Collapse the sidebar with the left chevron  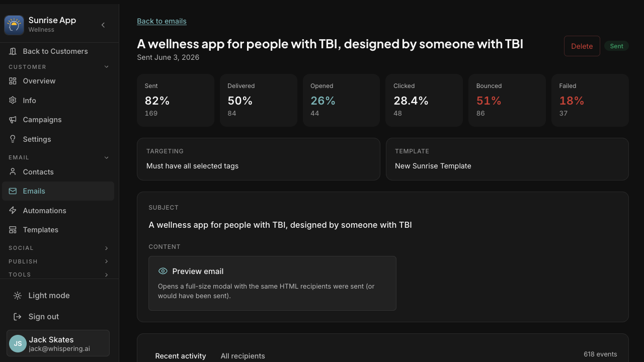[103, 25]
